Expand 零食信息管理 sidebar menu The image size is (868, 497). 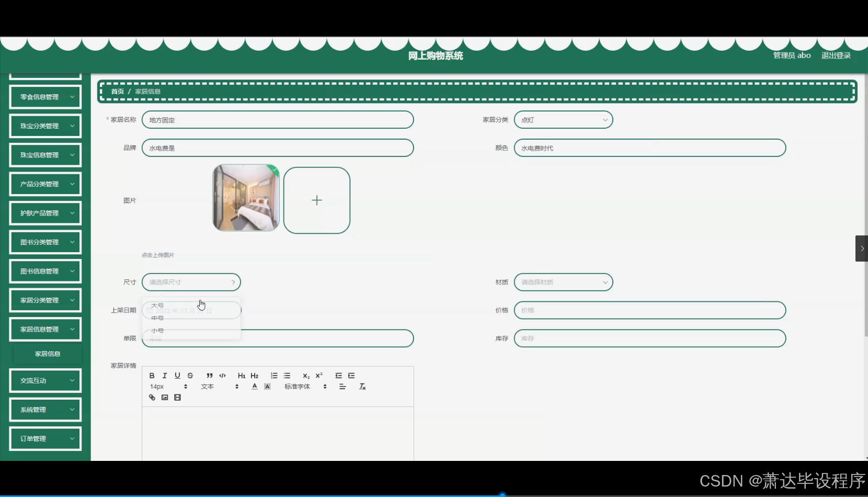tap(45, 97)
